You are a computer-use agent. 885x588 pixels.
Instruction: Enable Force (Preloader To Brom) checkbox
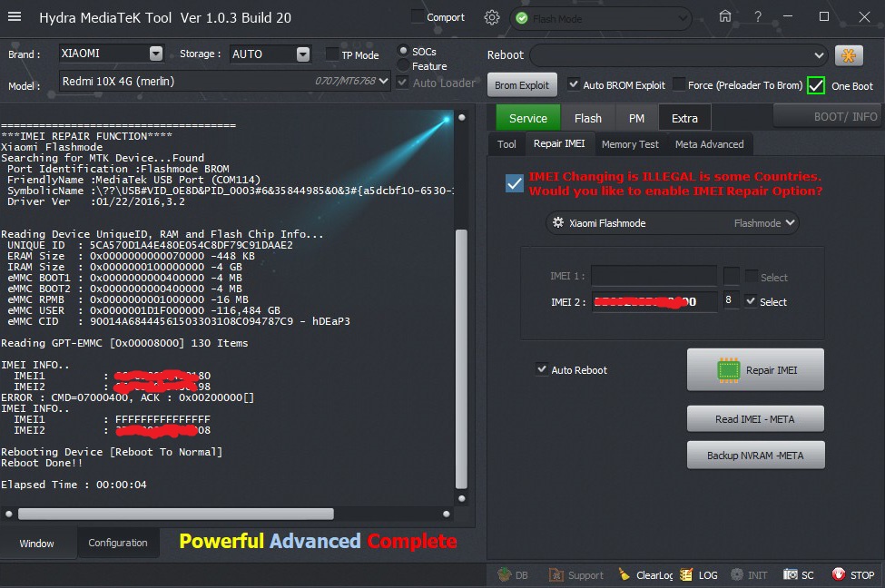679,84
